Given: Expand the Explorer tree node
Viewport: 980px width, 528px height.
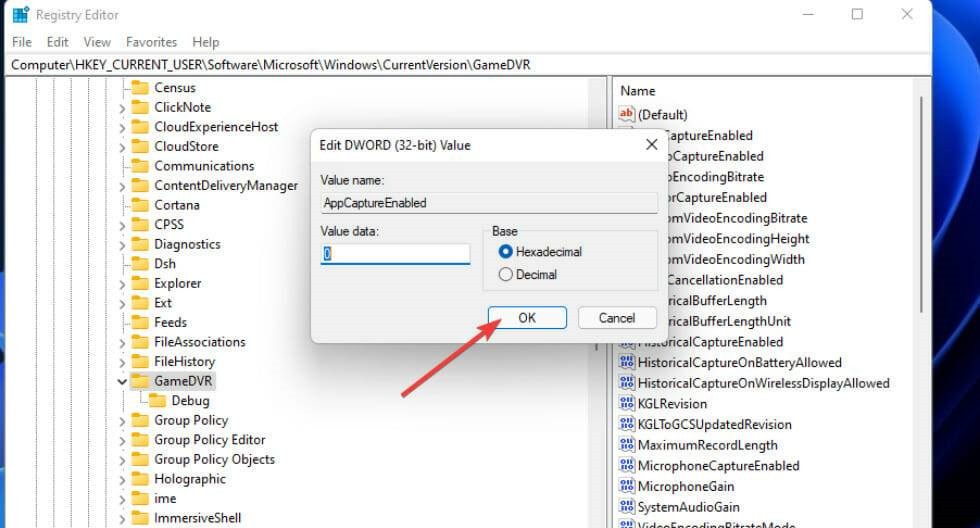Looking at the screenshot, I should click(122, 284).
